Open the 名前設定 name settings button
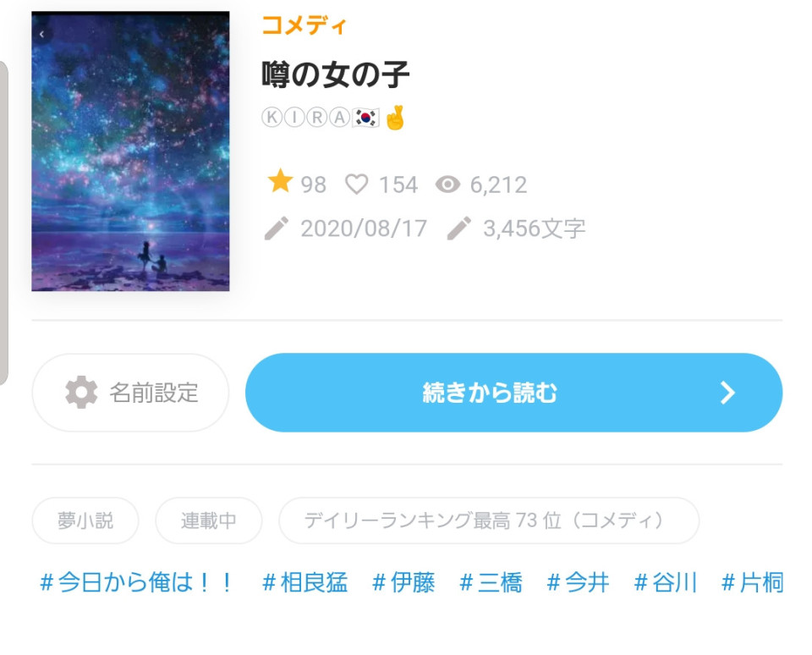Viewport: 812px width, 655px height. pyautogui.click(x=130, y=393)
